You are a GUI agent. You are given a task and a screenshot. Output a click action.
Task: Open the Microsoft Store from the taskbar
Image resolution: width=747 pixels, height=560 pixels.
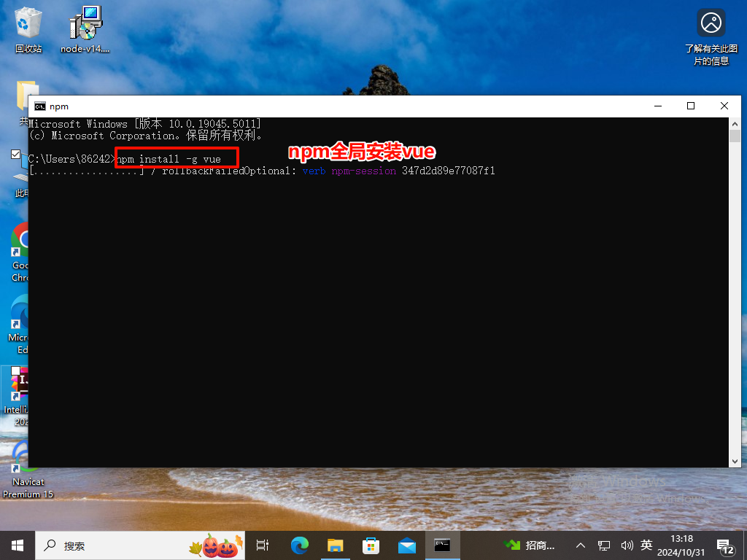pos(371,545)
